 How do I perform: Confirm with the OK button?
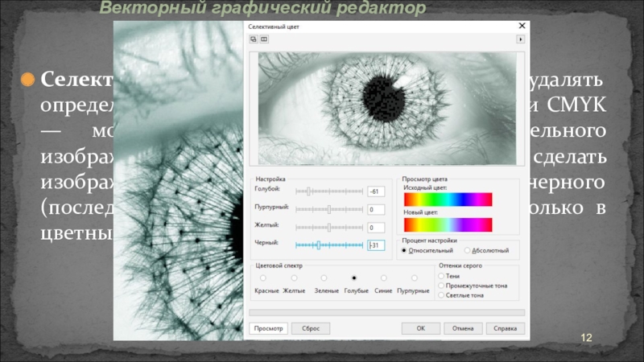[x=420, y=328]
